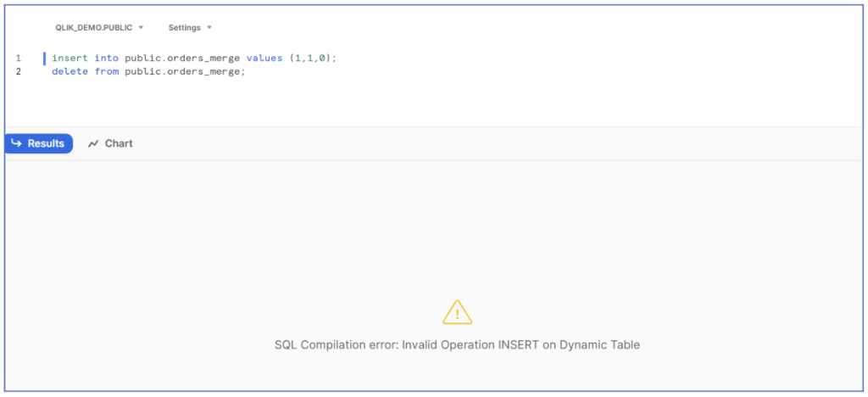The width and height of the screenshot is (868, 397).
Task: Click the SQL Compilation error message
Action: tap(457, 345)
